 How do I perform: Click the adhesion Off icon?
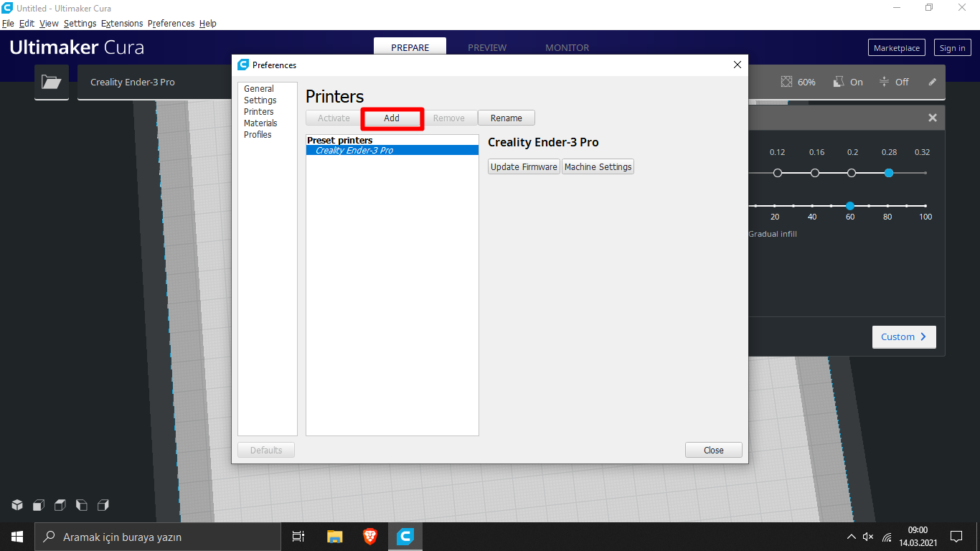point(884,82)
